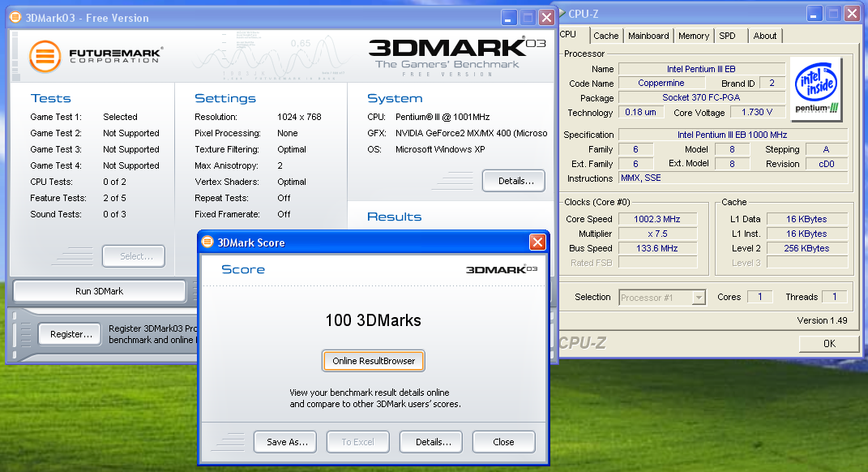
Task: Switch to the Cache tab in CPU-Z
Action: (x=605, y=36)
